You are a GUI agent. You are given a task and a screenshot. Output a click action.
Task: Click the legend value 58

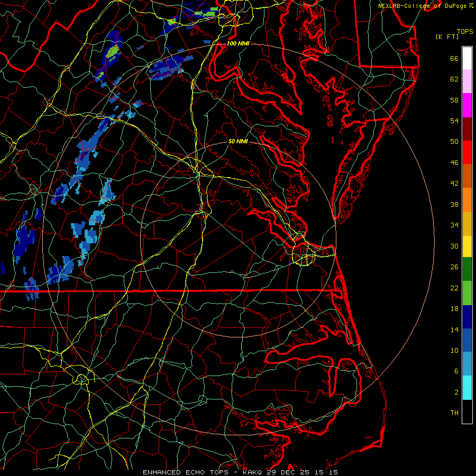coord(454,100)
